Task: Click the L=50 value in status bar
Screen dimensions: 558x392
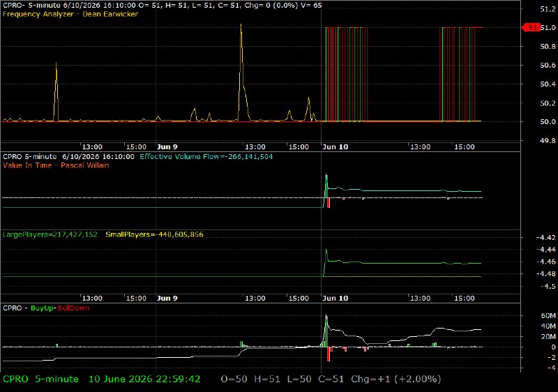Action: [x=299, y=379]
